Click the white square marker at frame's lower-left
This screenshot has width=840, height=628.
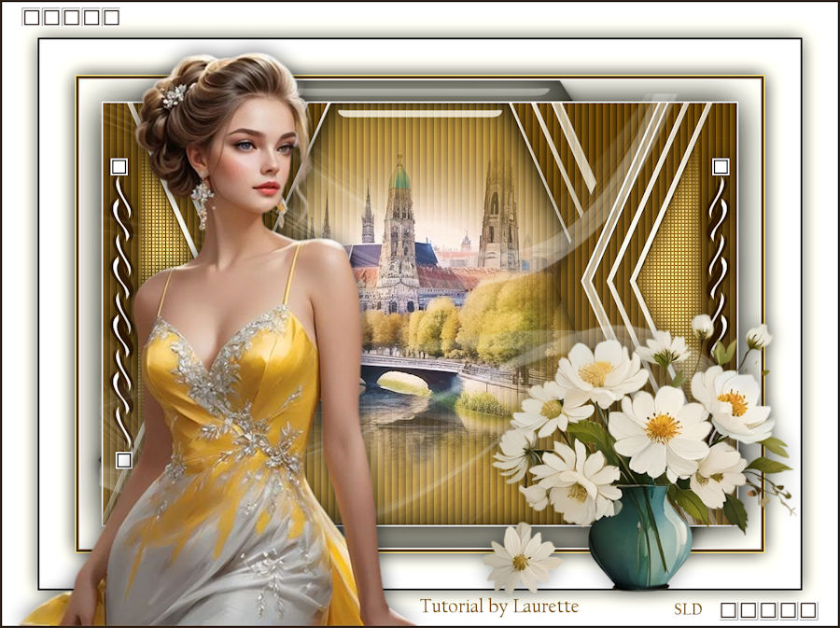pos(123,459)
